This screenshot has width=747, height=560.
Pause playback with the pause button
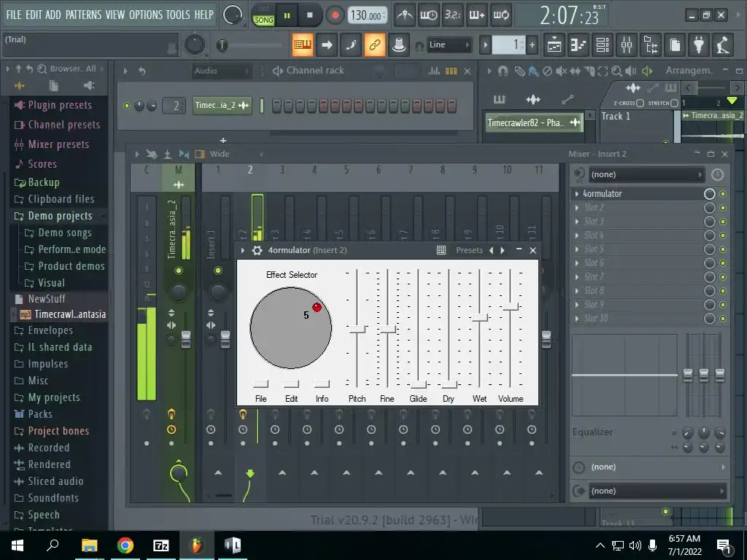[287, 16]
